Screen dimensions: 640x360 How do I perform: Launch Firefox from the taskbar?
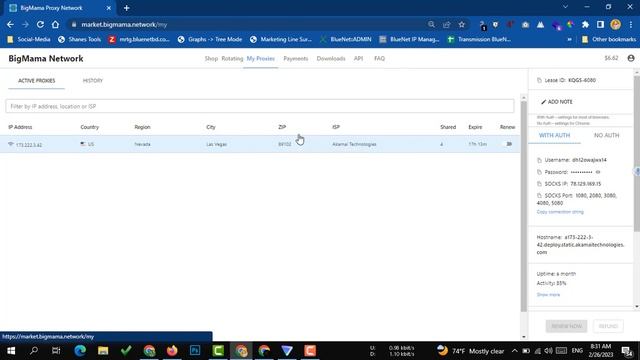(172, 351)
